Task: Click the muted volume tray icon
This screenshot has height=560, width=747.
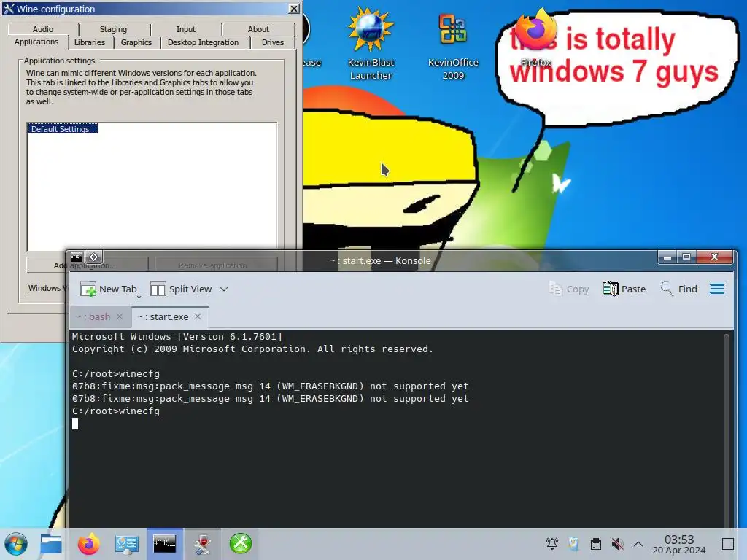Action: [617, 544]
